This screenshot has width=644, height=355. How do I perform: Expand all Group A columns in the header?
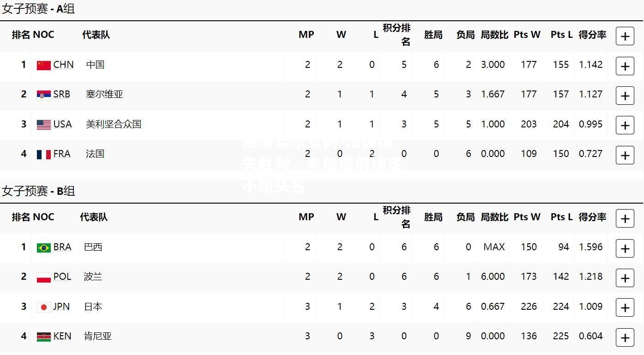tap(625, 36)
